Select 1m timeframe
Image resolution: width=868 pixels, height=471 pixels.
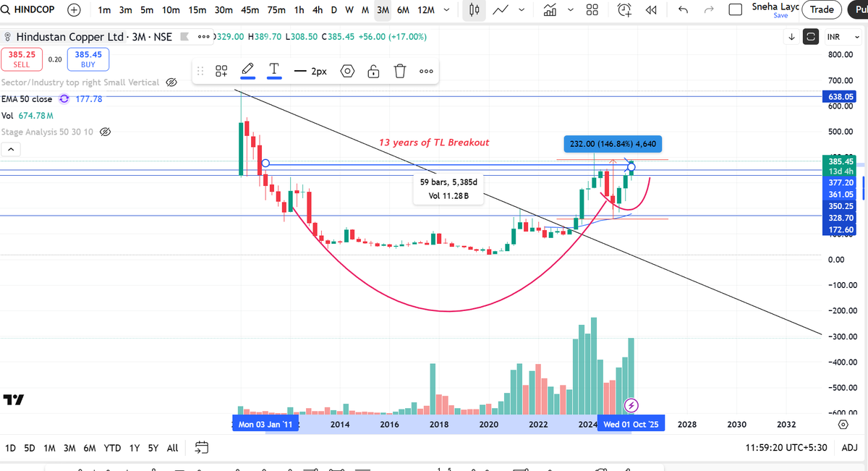pyautogui.click(x=104, y=10)
